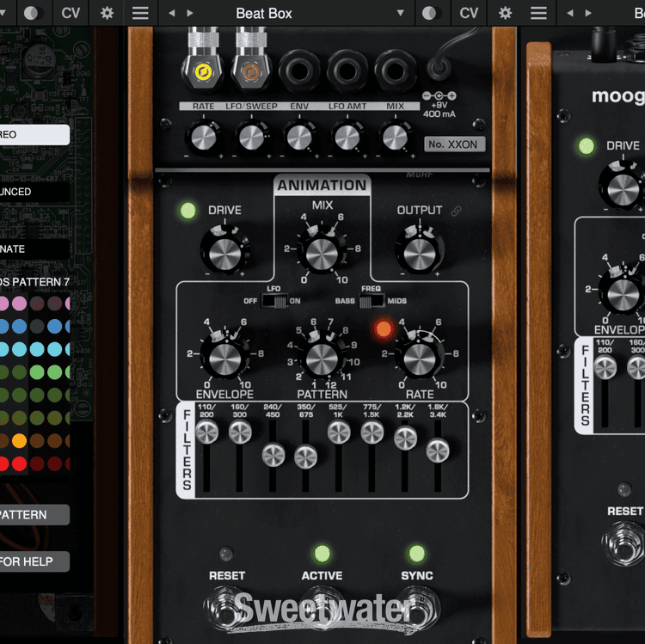Click the gear settings icon left of Beat Box
This screenshot has height=644, width=645.
click(x=107, y=13)
